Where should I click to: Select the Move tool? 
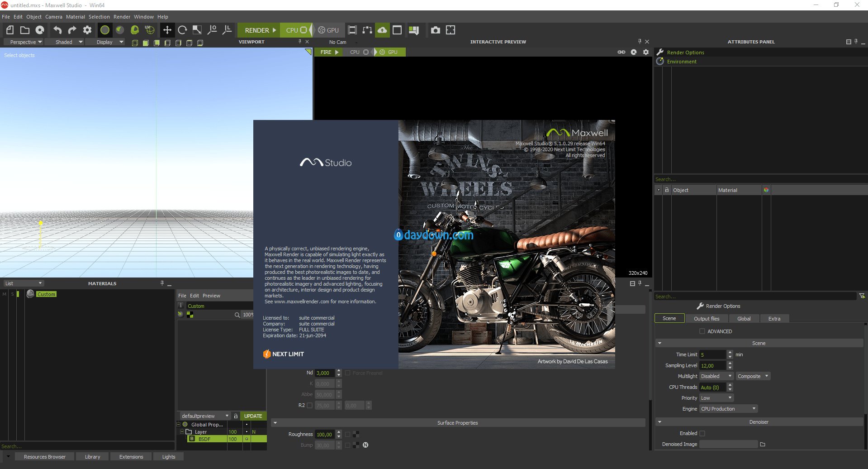167,30
